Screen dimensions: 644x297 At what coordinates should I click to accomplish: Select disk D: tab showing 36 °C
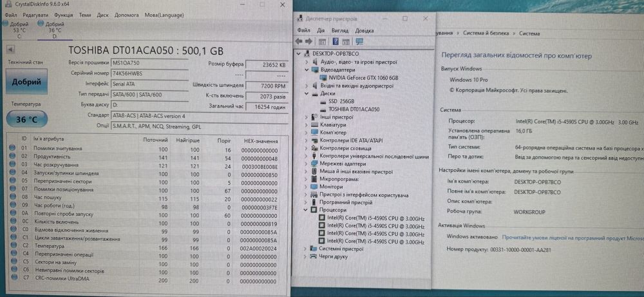(54, 30)
